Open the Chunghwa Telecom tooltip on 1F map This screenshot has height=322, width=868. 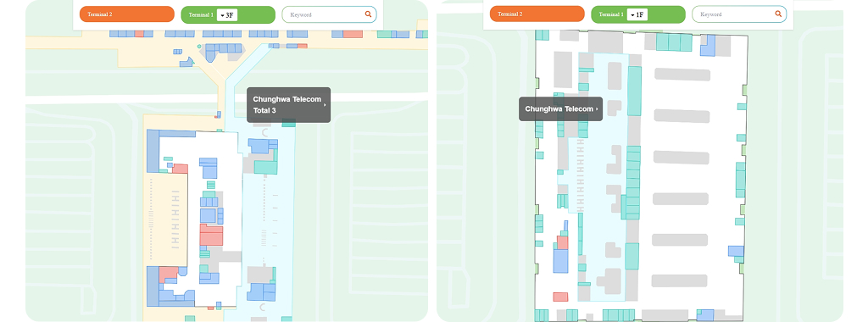click(x=560, y=109)
